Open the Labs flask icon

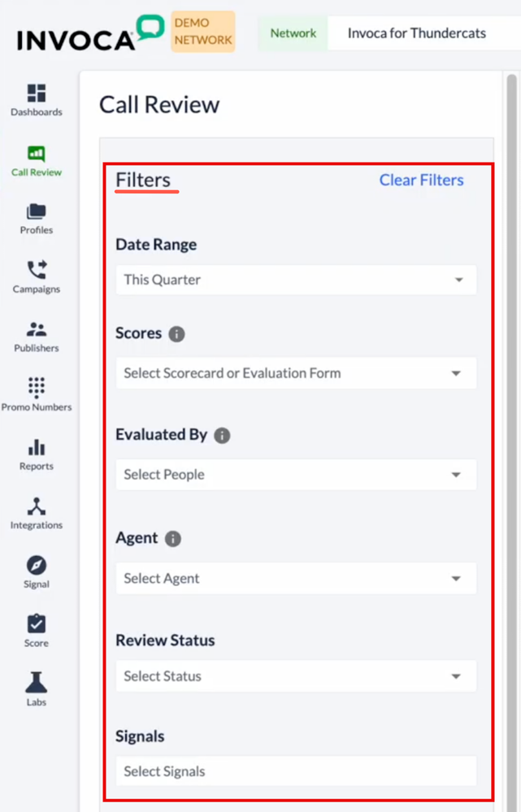(37, 684)
